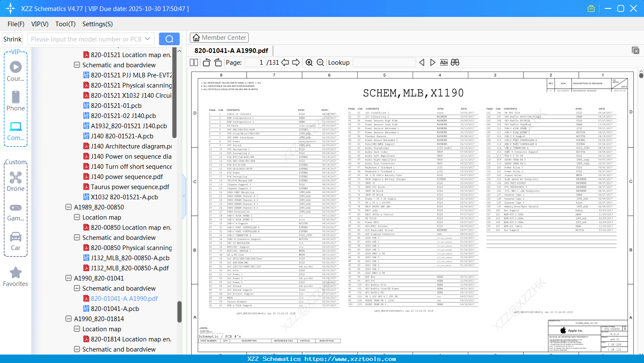Open 820-01521 X1032 J140 Circuit file

[x=132, y=96]
